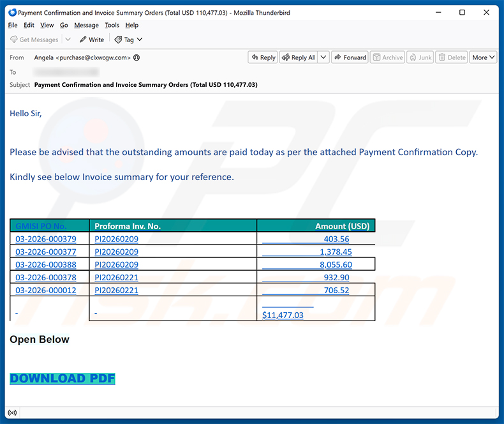Expand the Reply All dropdown arrow

click(x=323, y=57)
